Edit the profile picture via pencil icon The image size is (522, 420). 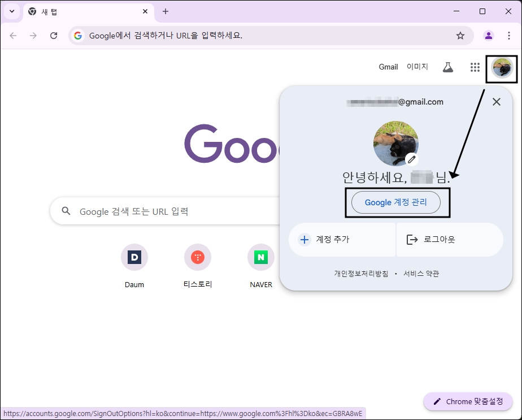click(x=412, y=159)
